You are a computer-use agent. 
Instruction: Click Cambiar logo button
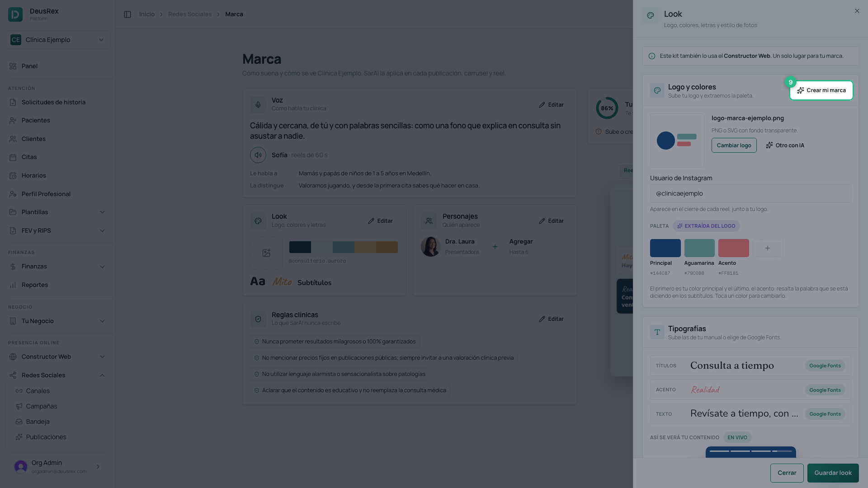point(734,145)
